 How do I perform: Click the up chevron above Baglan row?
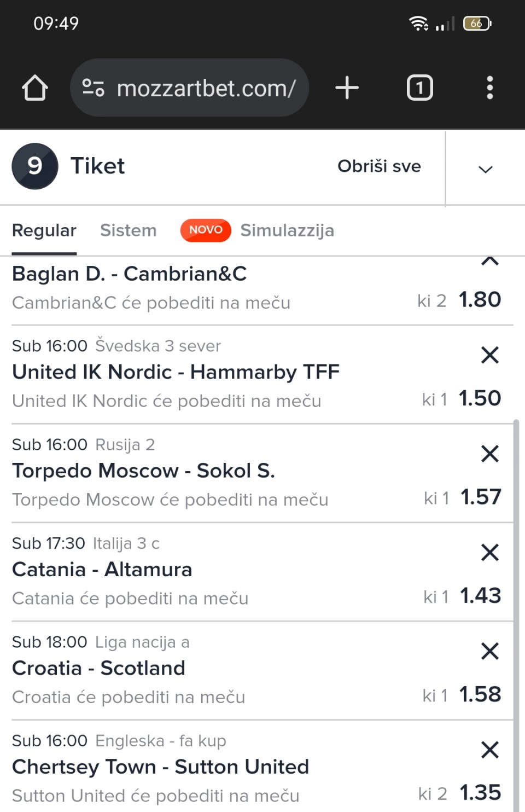(489, 262)
